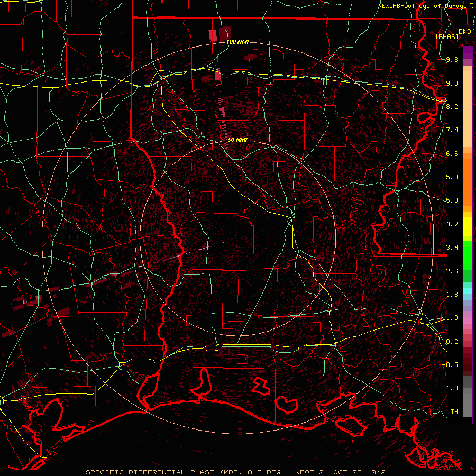Click the 'TH' threshold label on the scale

click(x=454, y=411)
